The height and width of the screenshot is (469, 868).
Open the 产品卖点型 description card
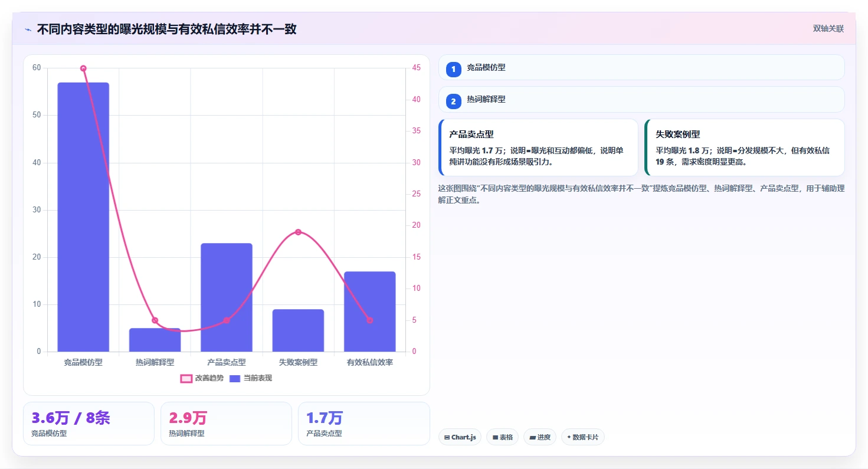point(538,147)
